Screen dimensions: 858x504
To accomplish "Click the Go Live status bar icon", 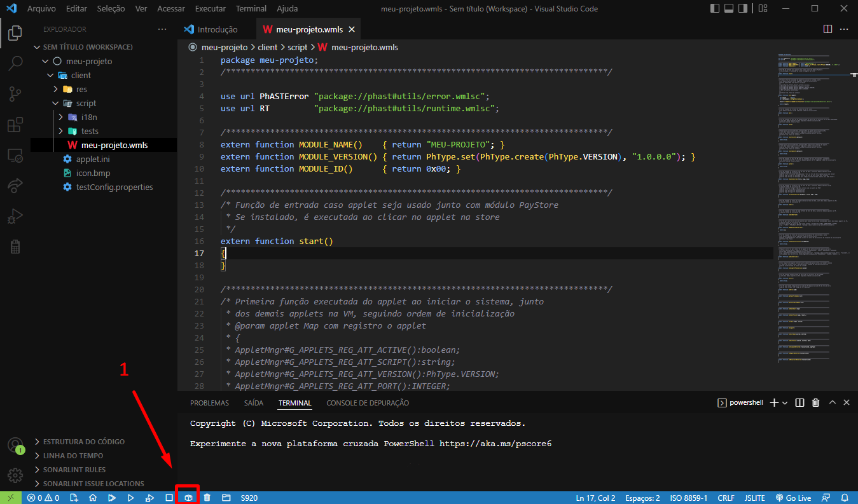I will tap(793, 498).
